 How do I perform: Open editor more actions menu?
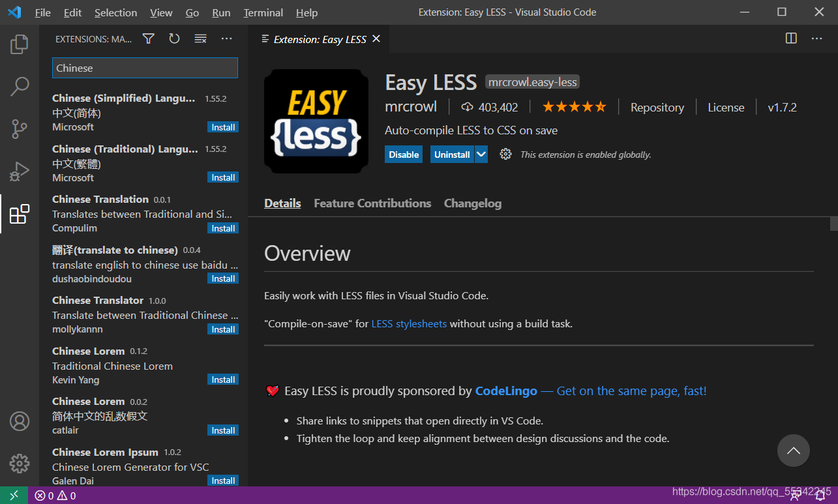816,38
